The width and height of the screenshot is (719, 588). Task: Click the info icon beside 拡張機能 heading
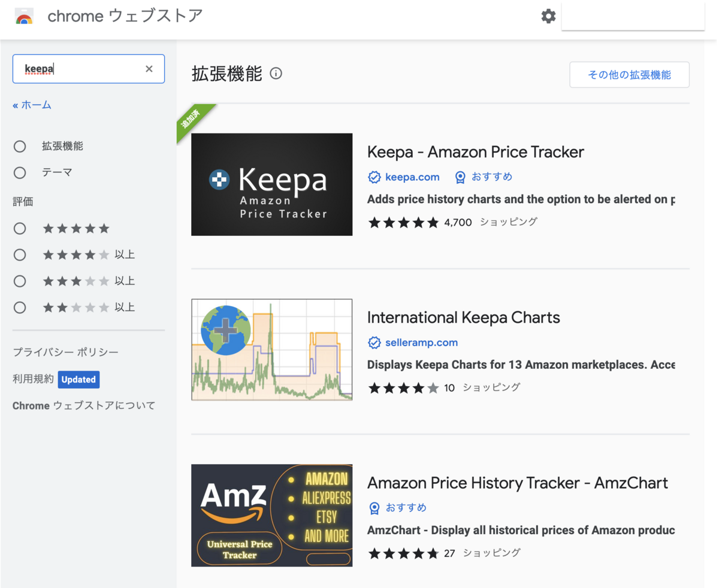point(276,74)
